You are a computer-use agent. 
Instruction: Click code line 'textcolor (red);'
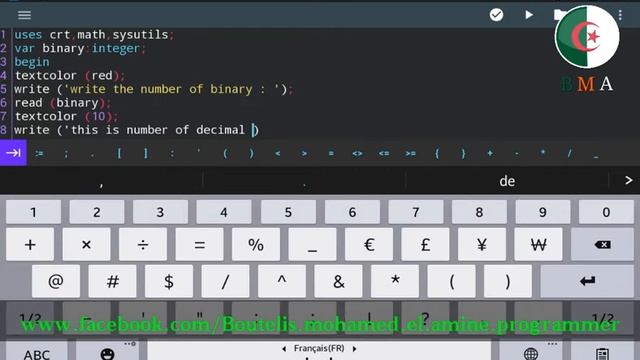[x=70, y=76]
